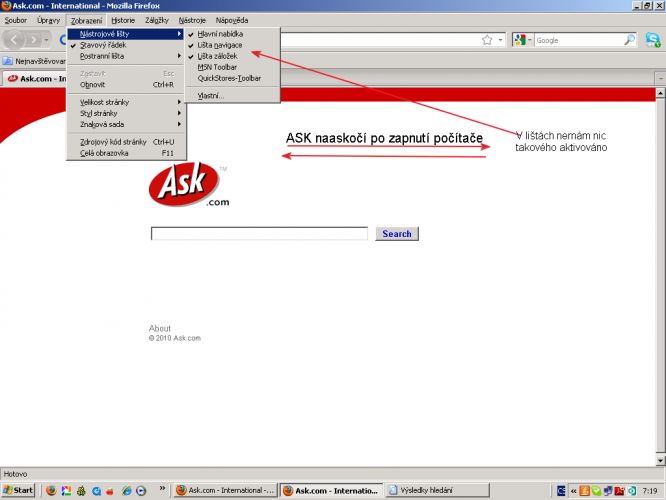The width and height of the screenshot is (666, 500).
Task: Click the orange tray icon next to the tray chevron
Action: click(584, 491)
